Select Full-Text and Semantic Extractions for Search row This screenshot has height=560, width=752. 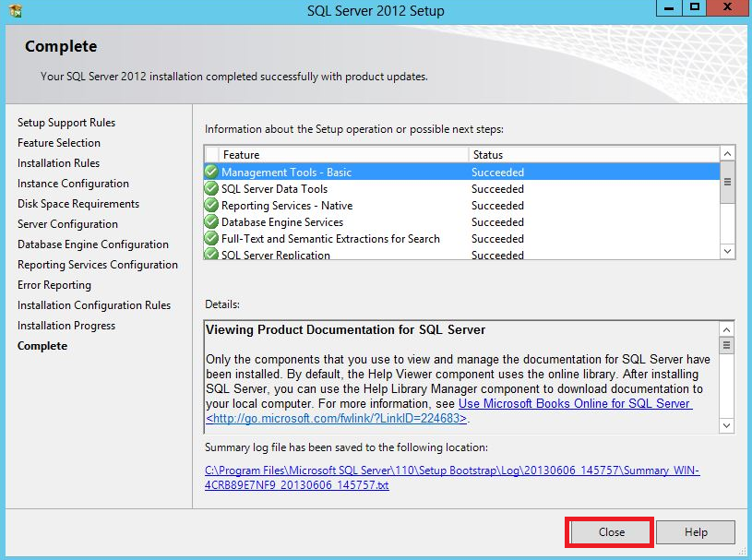(462, 238)
